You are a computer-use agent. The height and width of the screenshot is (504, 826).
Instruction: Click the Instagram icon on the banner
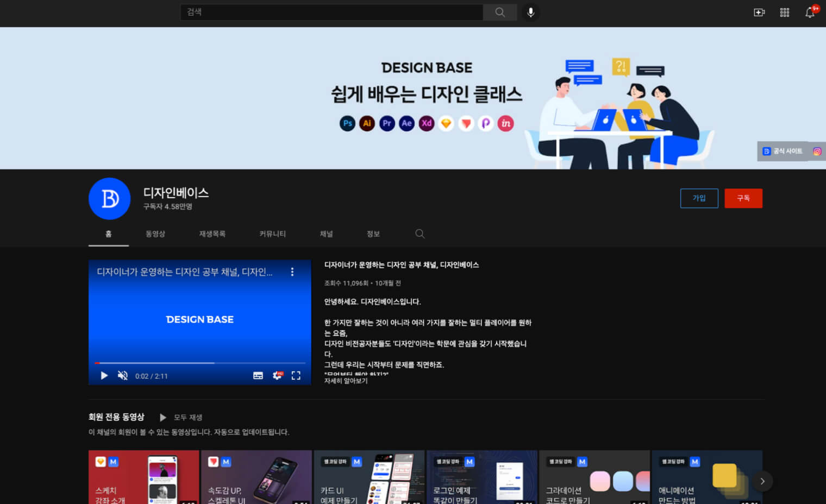817,152
